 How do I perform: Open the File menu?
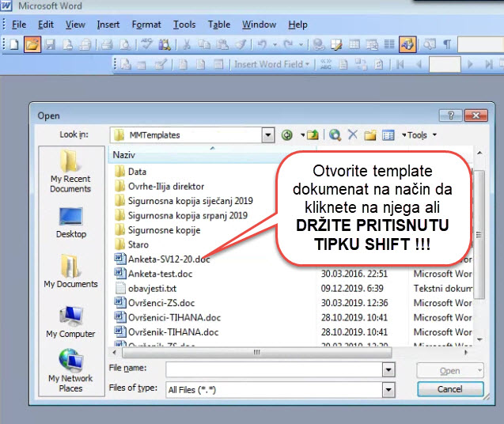point(19,25)
